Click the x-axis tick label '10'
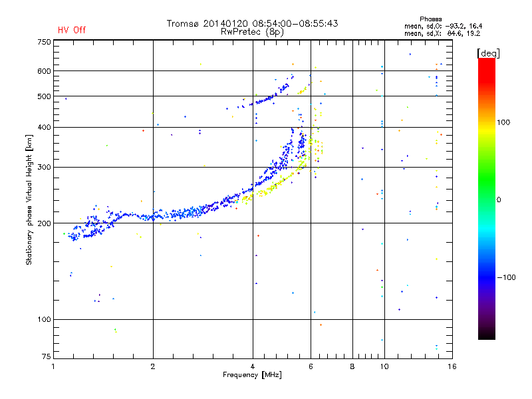 click(x=384, y=366)
